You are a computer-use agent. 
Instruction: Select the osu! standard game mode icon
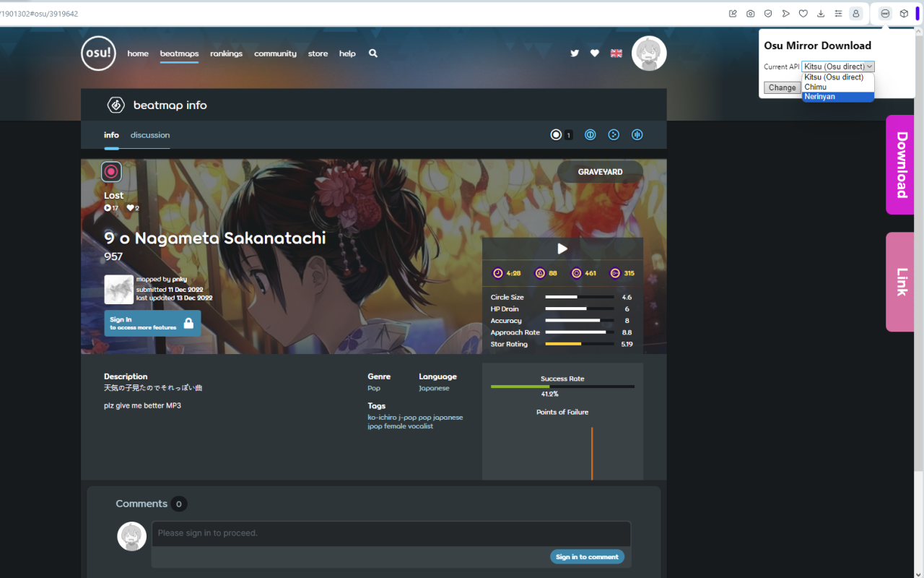[x=556, y=134]
